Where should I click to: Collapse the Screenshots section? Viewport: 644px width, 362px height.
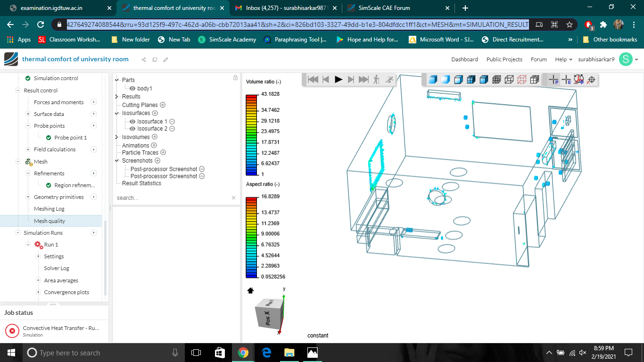coord(116,160)
